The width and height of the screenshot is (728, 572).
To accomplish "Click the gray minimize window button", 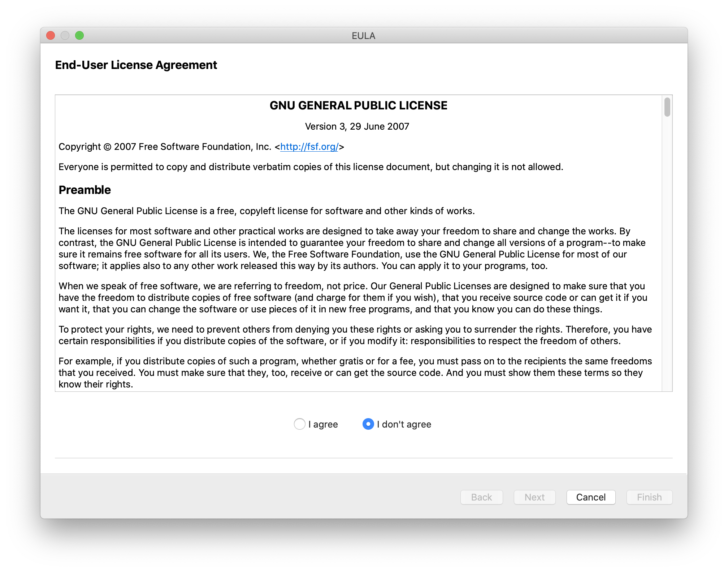I will pos(65,35).
